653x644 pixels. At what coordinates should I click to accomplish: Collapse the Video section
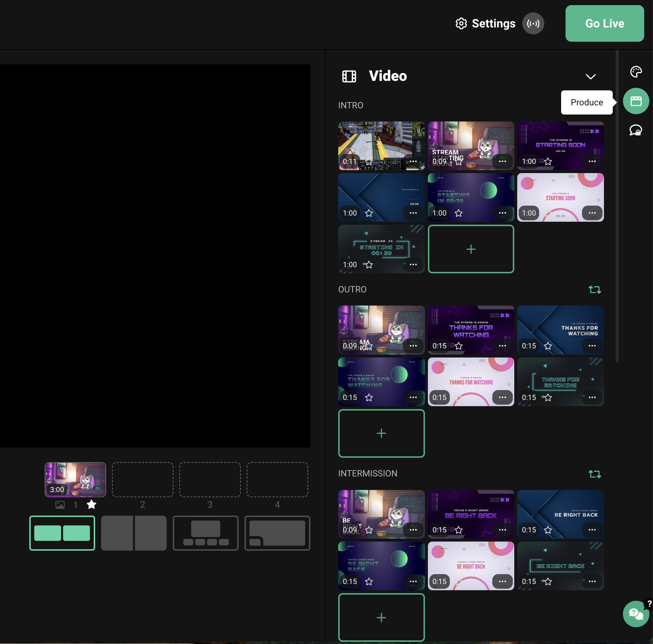tap(591, 76)
